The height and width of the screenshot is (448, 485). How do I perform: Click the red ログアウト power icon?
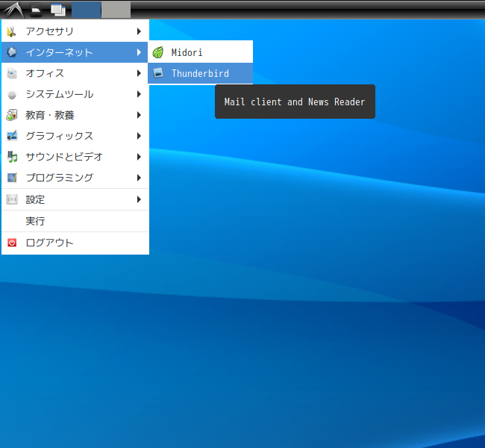[x=12, y=243]
